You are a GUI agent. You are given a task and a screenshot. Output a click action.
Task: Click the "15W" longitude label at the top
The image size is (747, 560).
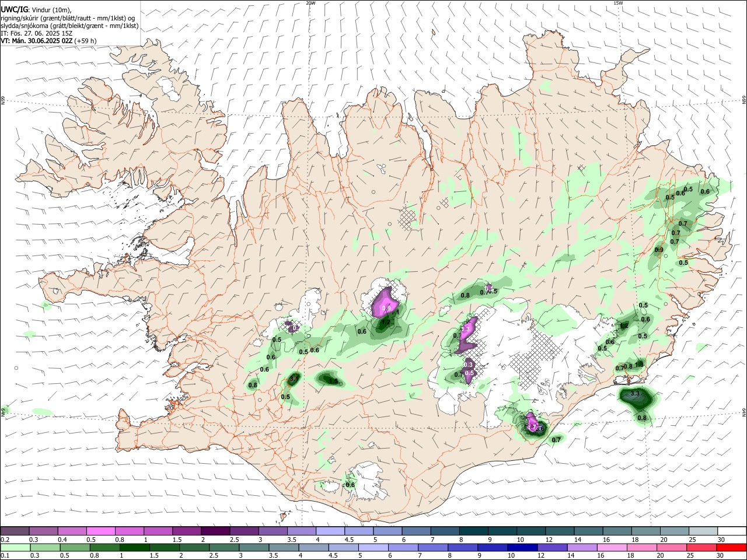pos(618,3)
